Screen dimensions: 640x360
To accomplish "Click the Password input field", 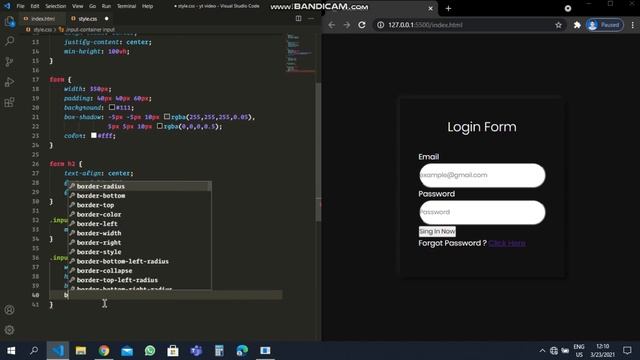I will pos(482,212).
